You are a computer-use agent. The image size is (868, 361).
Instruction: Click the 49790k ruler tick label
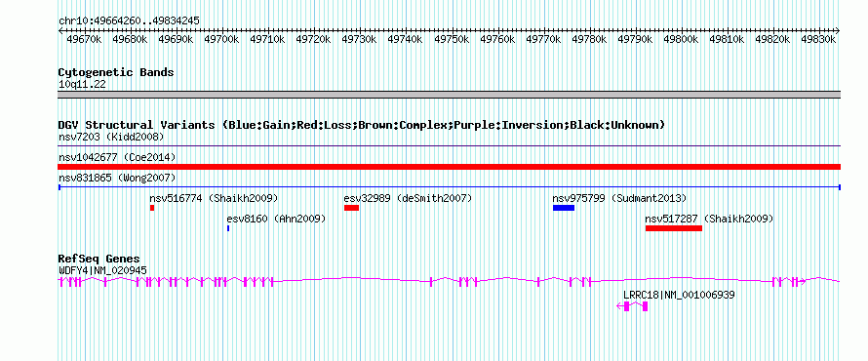pyautogui.click(x=635, y=39)
